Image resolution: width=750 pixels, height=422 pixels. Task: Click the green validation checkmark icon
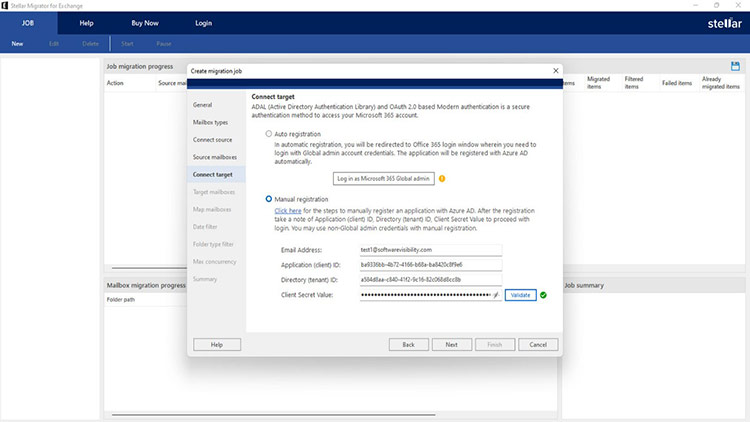pyautogui.click(x=544, y=296)
